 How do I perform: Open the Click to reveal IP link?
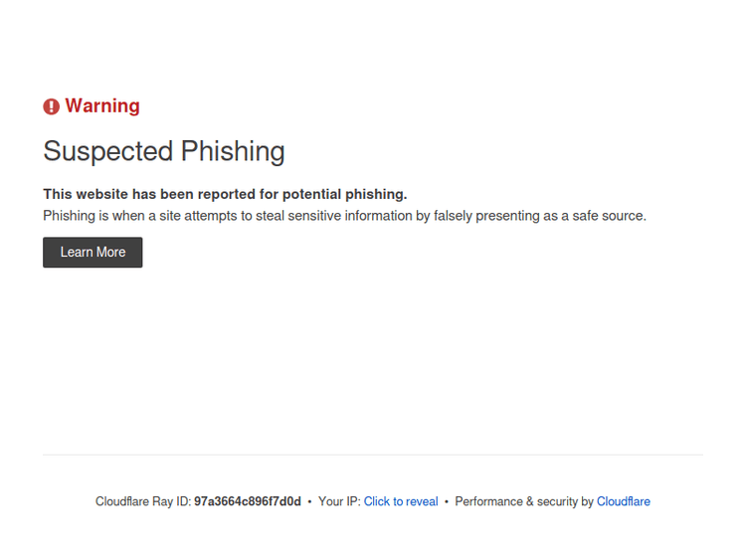tap(401, 501)
